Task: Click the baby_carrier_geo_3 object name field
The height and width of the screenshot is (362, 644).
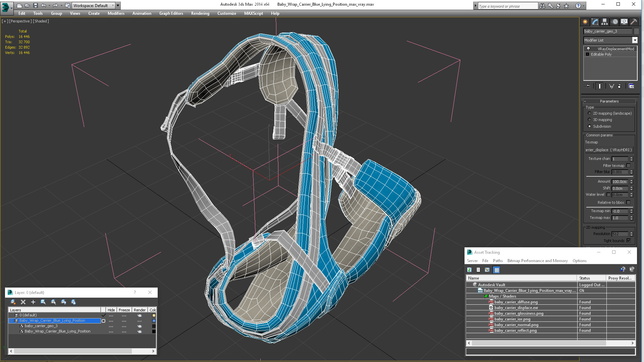Action: pyautogui.click(x=607, y=31)
